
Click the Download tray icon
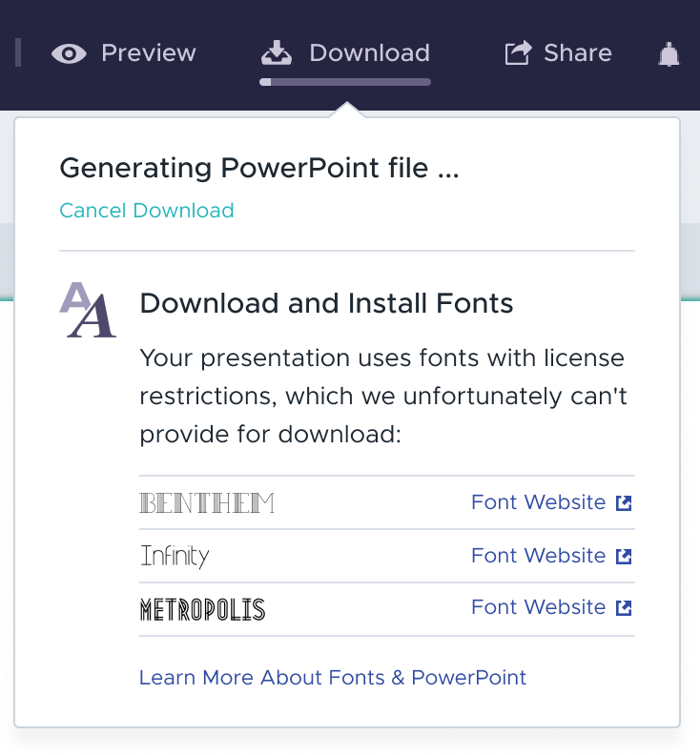click(277, 53)
